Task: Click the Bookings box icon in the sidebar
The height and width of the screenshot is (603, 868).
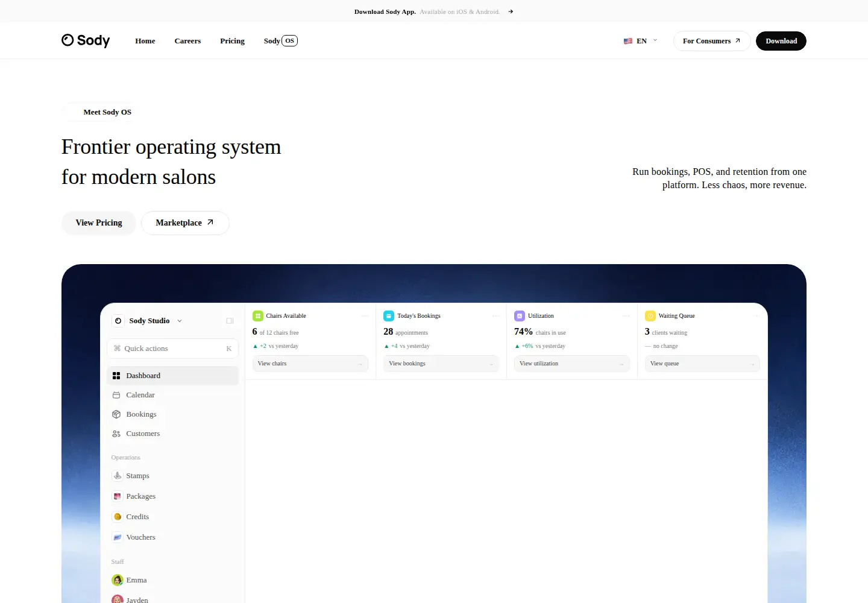Action: coord(116,414)
